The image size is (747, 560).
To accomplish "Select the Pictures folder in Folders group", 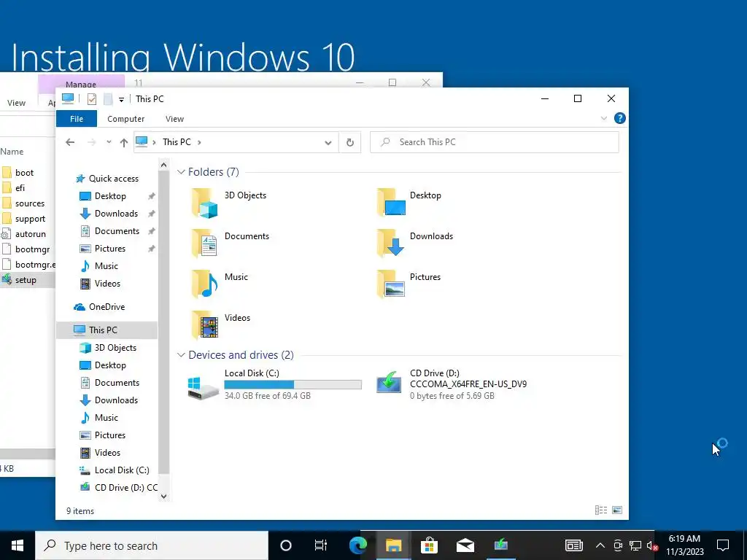I will point(409,284).
